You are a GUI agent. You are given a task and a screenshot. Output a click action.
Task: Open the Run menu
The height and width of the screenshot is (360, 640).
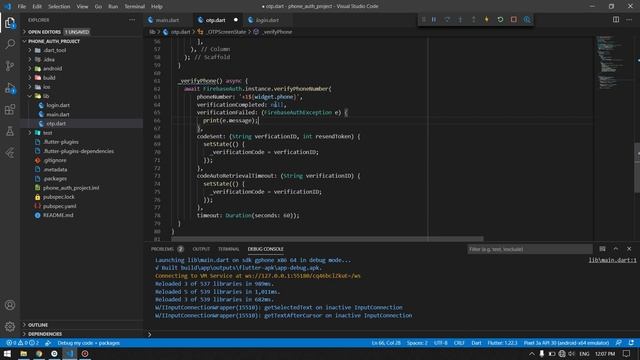point(113,7)
